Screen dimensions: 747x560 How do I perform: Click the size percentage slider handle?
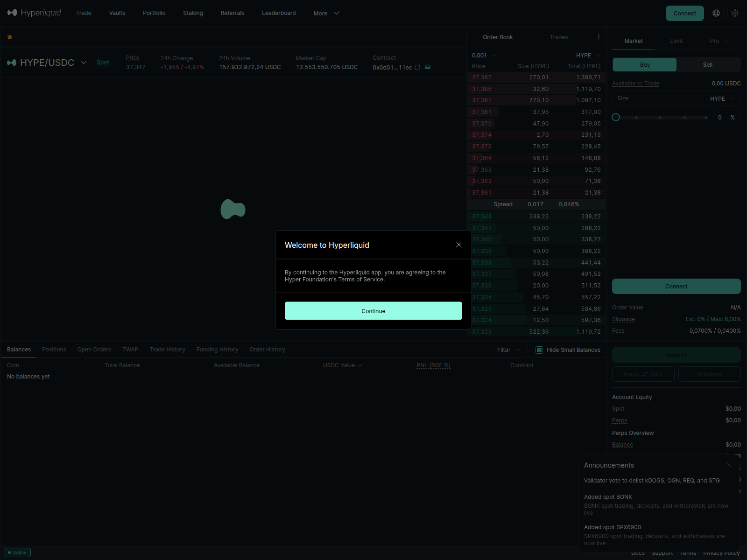tap(616, 117)
